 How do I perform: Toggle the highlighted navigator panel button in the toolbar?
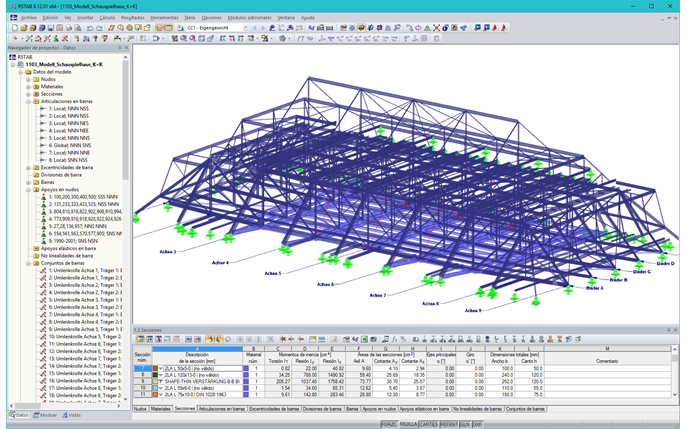(159, 28)
